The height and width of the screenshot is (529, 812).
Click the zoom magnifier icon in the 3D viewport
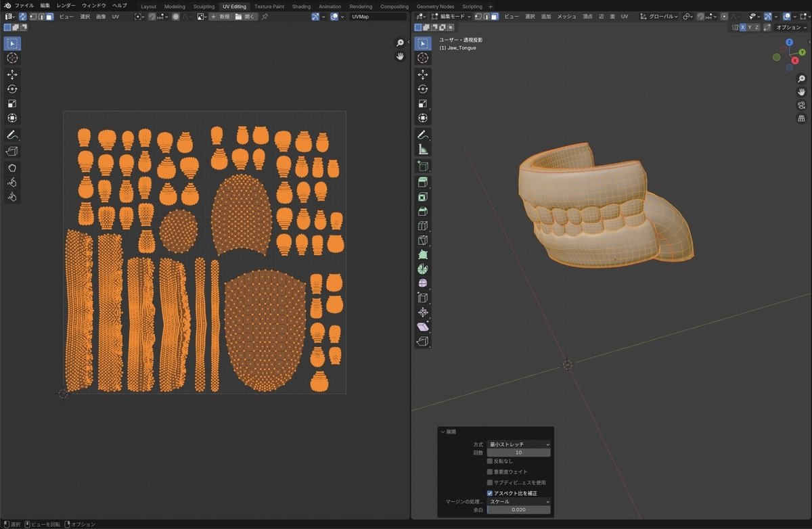pos(801,79)
